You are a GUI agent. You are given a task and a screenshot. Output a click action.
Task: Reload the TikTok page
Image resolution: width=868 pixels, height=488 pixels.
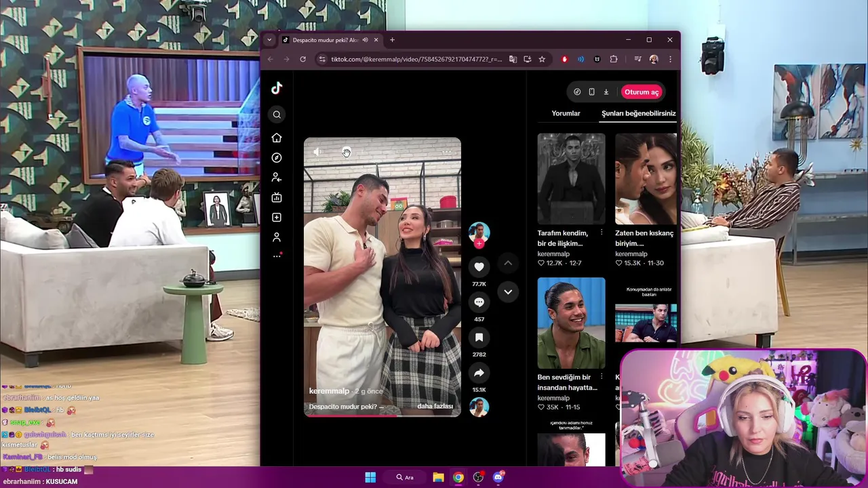point(302,59)
